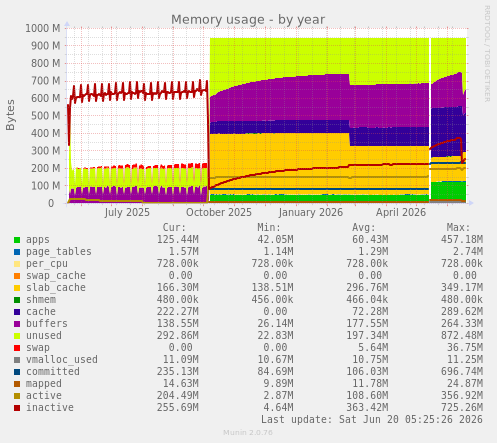Click active current value 204.49M

178,396
